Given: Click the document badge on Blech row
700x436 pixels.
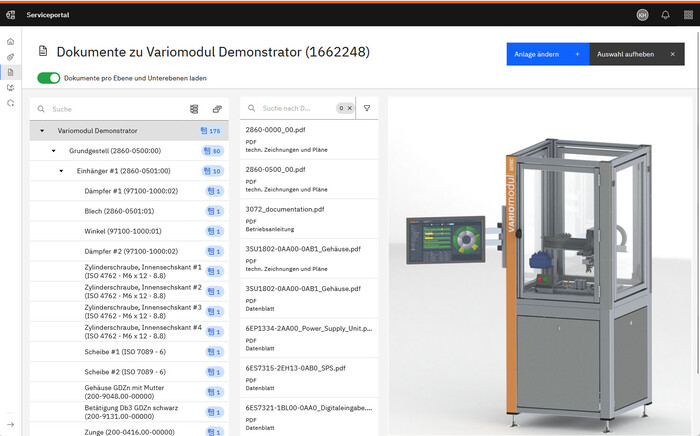Looking at the screenshot, I should coord(214,211).
